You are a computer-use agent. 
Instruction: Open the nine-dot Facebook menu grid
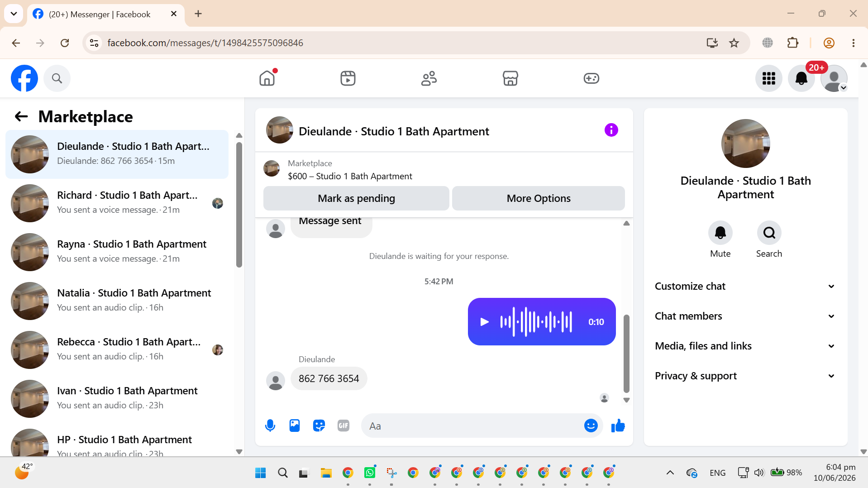[x=768, y=78]
